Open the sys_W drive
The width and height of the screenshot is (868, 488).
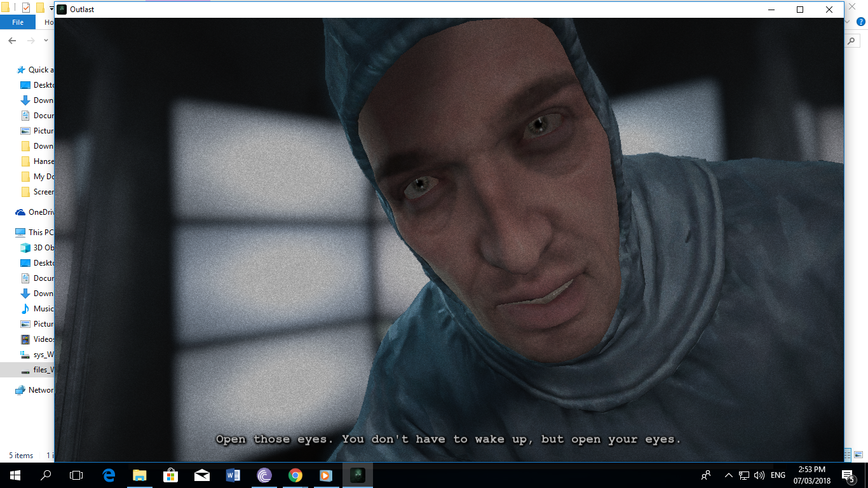pyautogui.click(x=37, y=355)
